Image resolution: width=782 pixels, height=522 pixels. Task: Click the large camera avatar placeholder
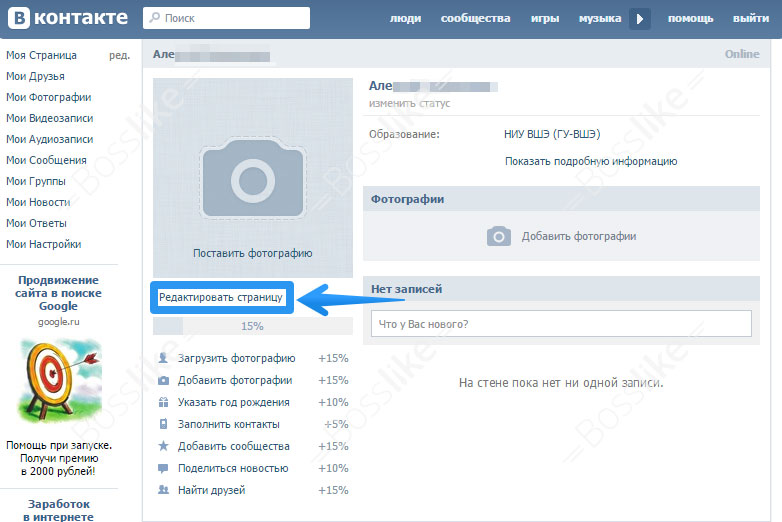(x=253, y=179)
